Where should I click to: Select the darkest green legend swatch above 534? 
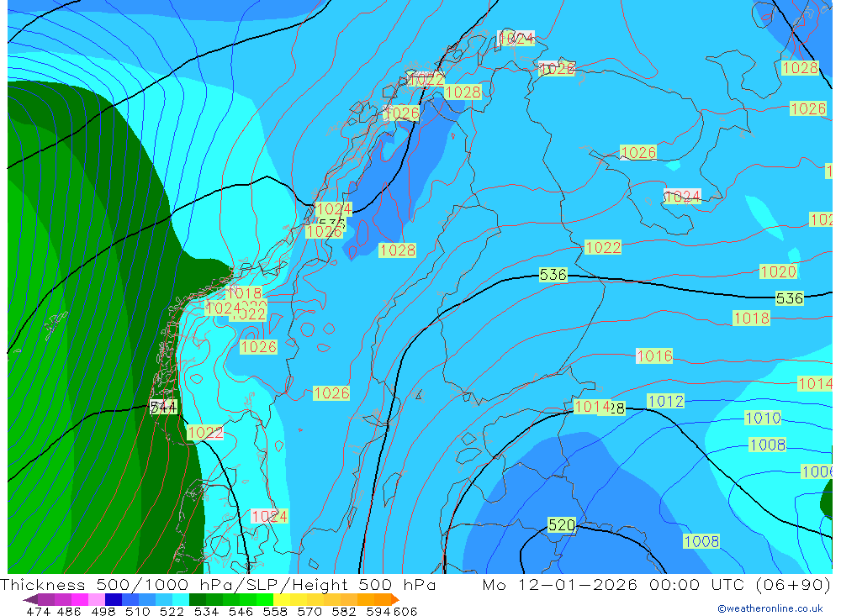coord(197,599)
